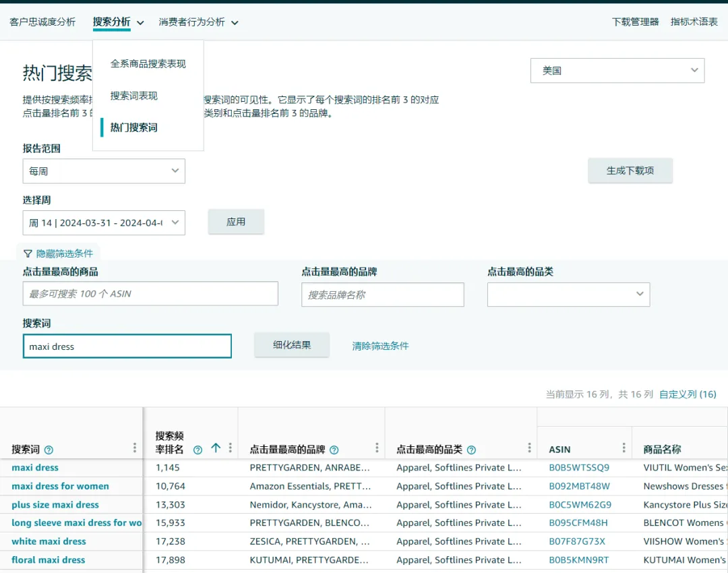728x573 pixels.
Task: Open column menu dots for 搜索词
Action: pyautogui.click(x=135, y=448)
